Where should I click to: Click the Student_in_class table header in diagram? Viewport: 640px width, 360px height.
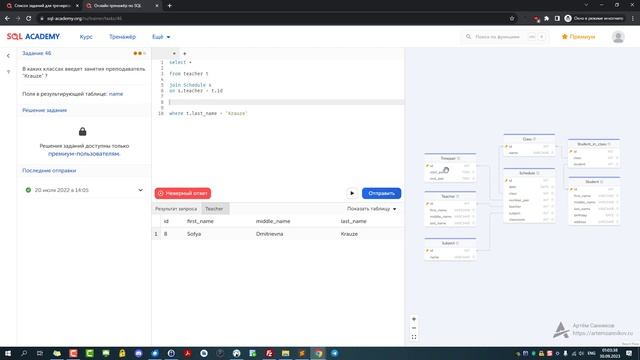click(x=594, y=144)
